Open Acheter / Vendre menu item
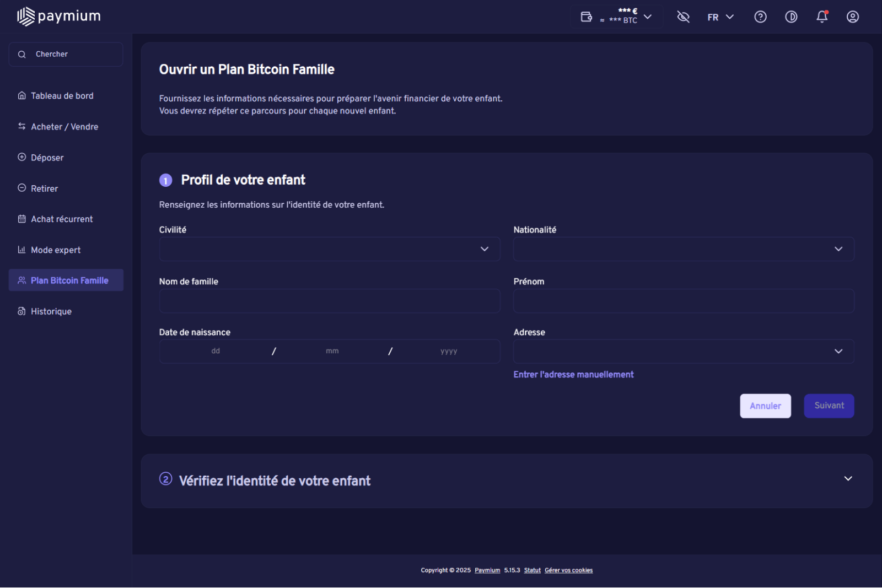Screen dimensions: 882x588 tap(64, 127)
